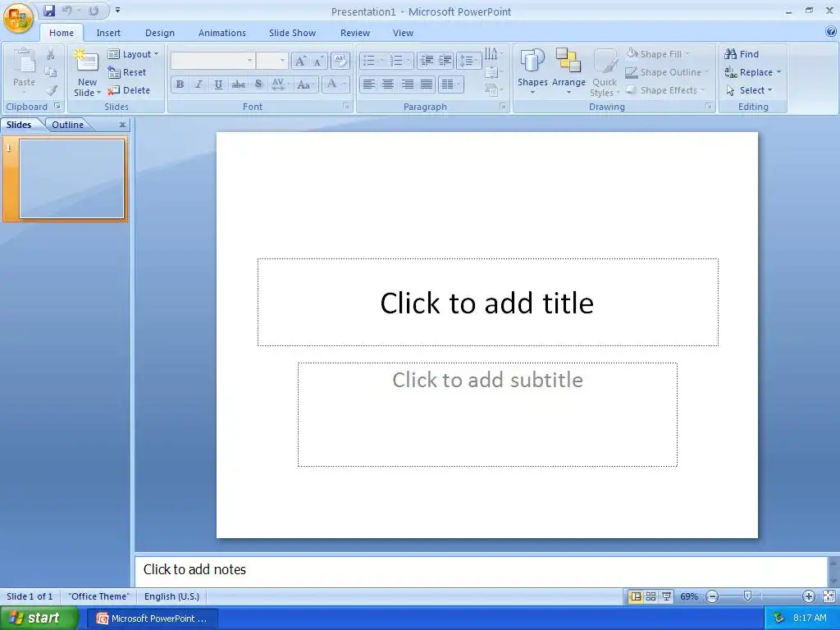Viewport: 840px width, 630px height.
Task: Click the Grow Font icon
Action: (x=300, y=61)
